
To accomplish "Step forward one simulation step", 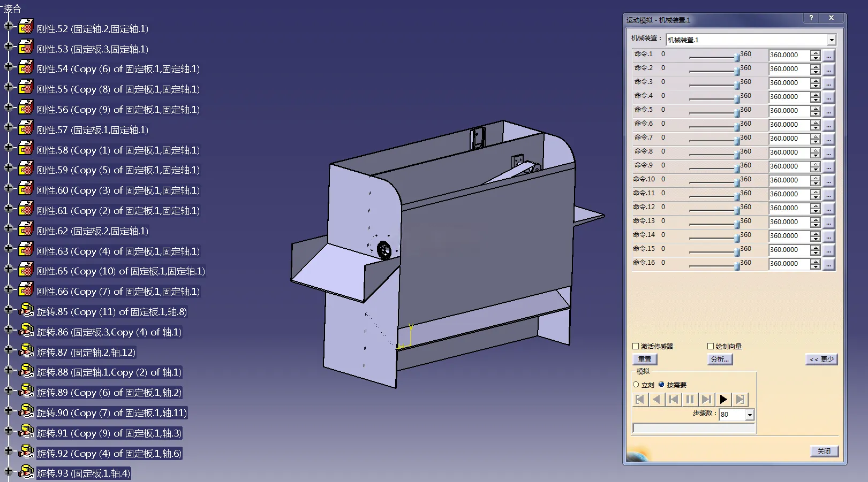I will (x=707, y=399).
